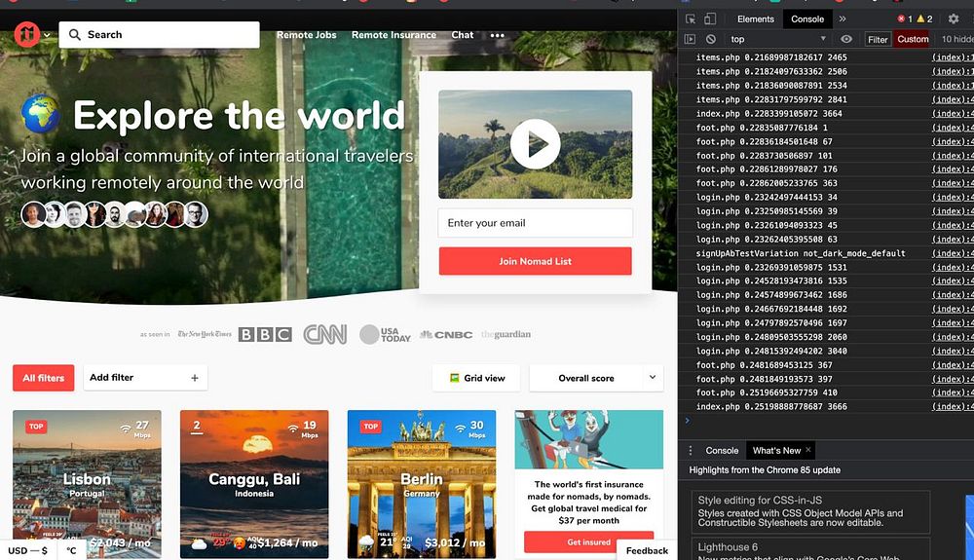Toggle the live expression eye icon
974x560 pixels.
[x=846, y=39]
